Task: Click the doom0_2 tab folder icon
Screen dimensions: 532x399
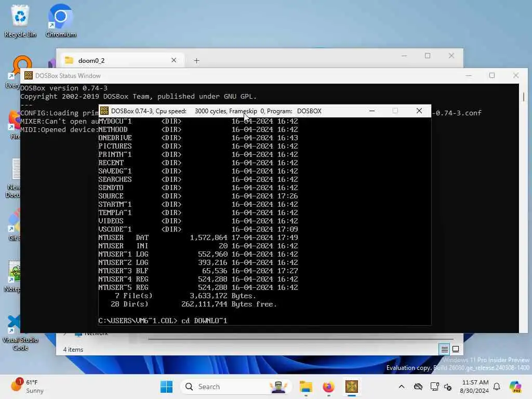Action: 69,60
